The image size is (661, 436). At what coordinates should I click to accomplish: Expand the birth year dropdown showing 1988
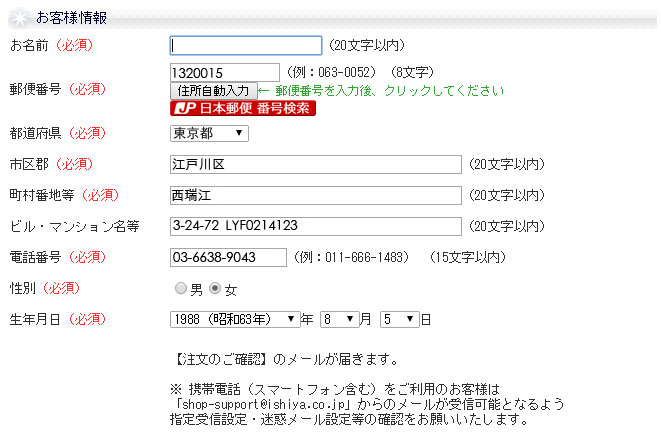coord(235,319)
